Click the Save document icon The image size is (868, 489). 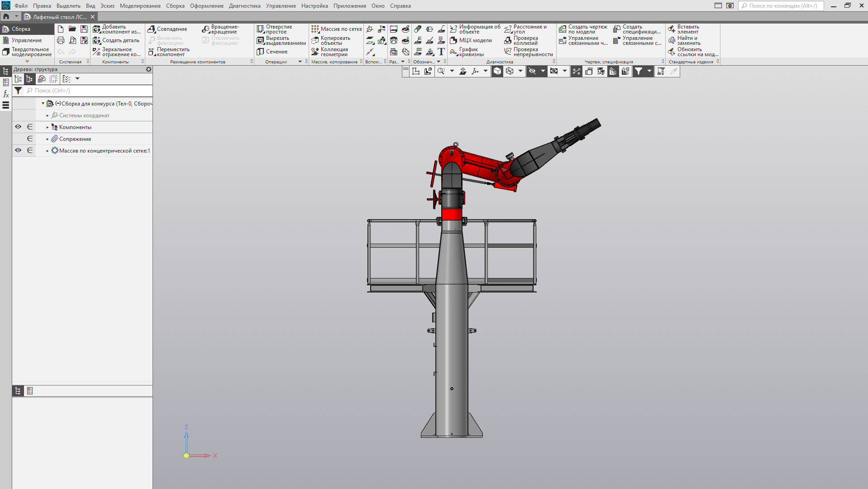(84, 29)
